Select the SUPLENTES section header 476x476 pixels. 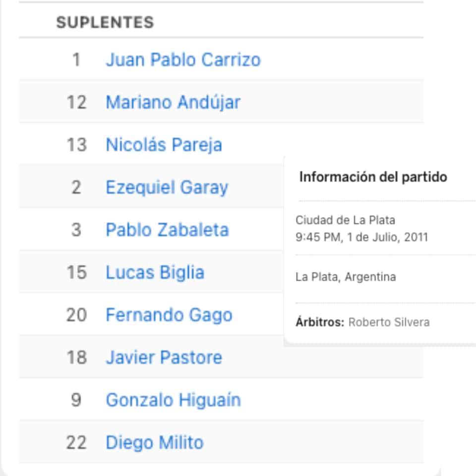tap(104, 22)
